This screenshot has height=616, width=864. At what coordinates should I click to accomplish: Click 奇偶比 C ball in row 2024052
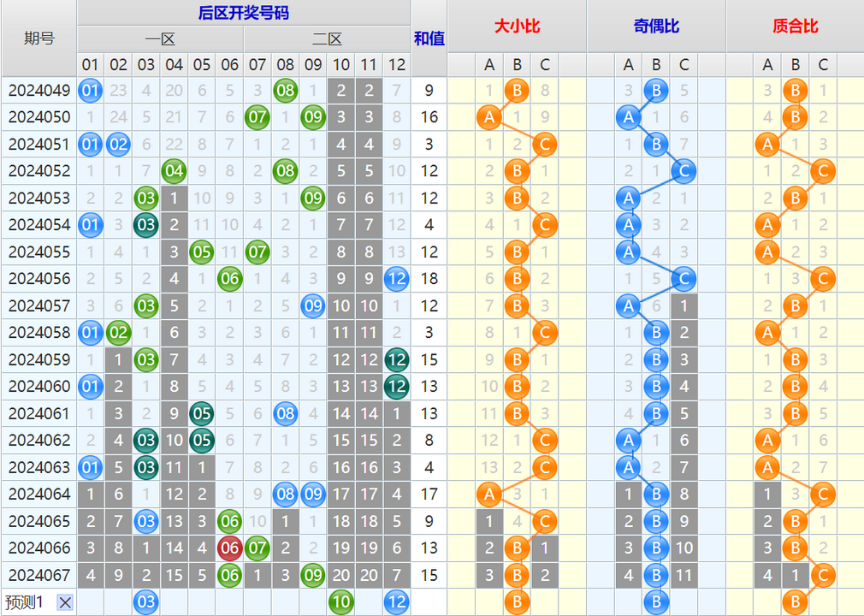click(x=684, y=171)
